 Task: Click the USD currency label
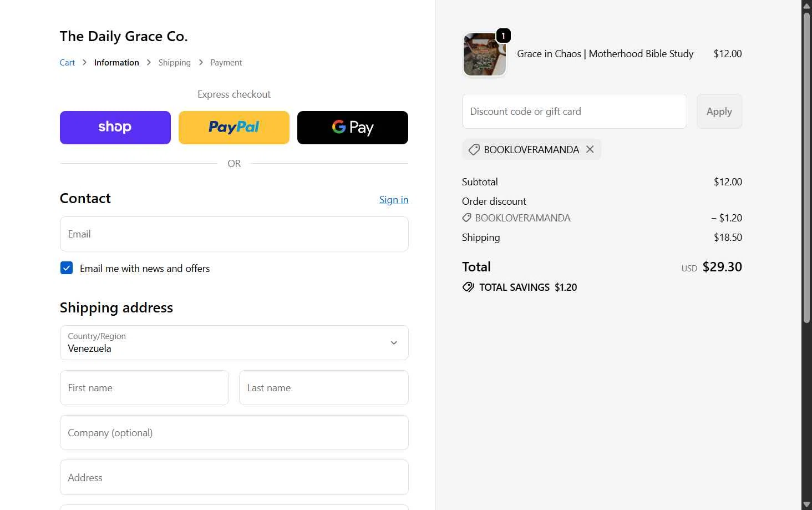tap(689, 269)
